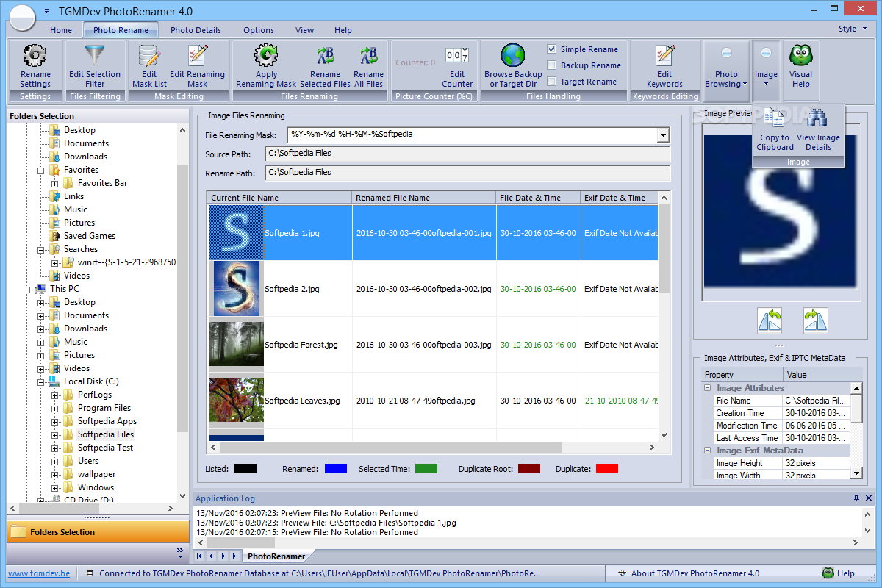Switch to the Home tab

(61, 30)
